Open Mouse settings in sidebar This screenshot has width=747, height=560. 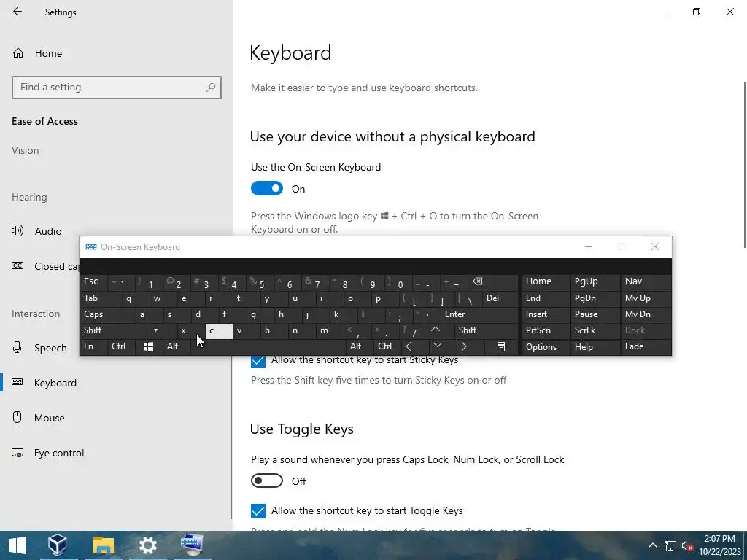tap(38, 418)
